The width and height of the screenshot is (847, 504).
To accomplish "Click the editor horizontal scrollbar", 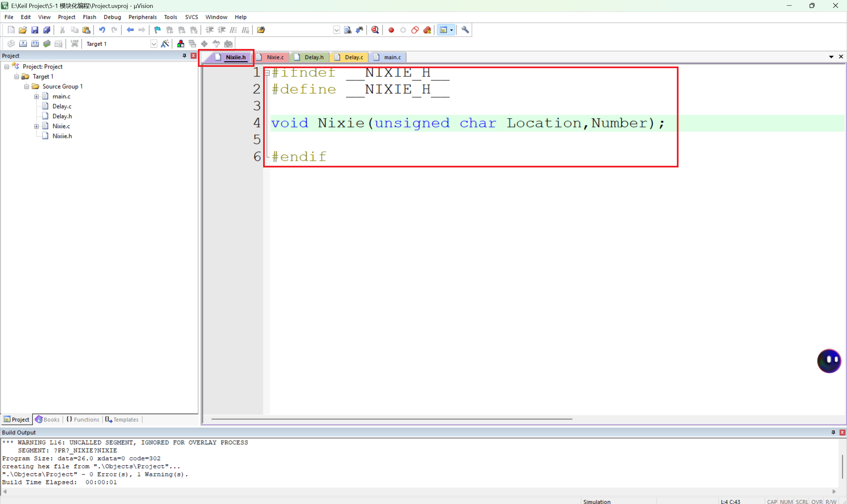I will coord(391,419).
